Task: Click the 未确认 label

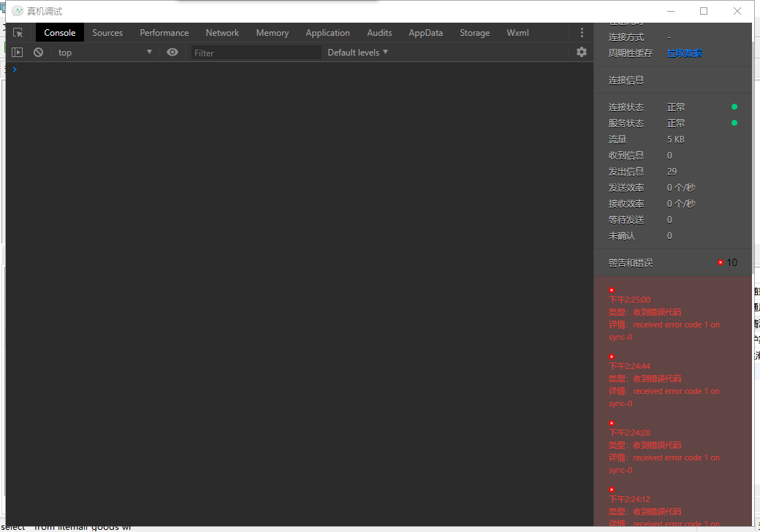Action: point(622,235)
